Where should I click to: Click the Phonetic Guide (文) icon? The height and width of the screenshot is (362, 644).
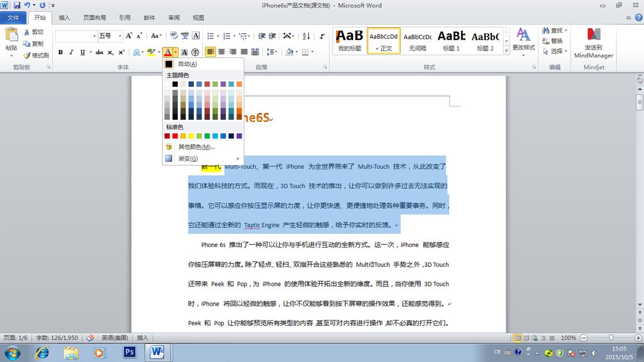pos(185,36)
